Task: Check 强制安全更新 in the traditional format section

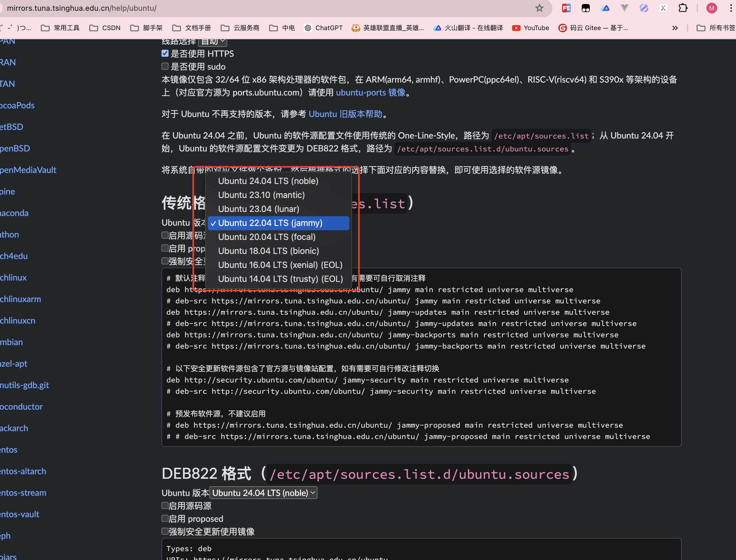Action: point(165,261)
